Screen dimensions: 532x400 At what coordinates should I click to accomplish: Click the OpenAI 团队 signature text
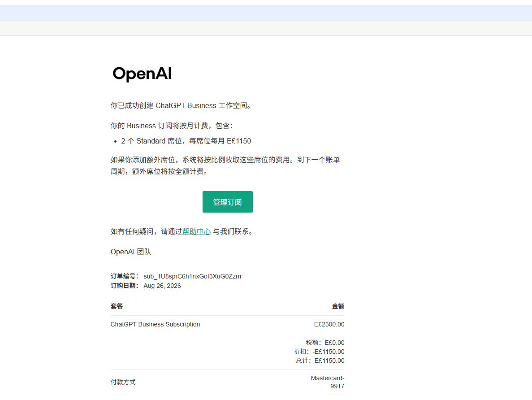(x=130, y=252)
